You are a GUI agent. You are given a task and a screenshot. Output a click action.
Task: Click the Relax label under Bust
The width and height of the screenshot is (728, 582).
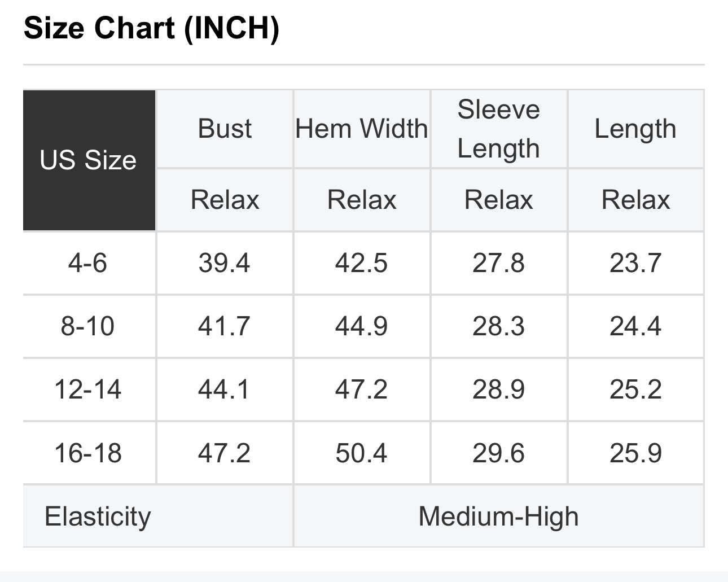coord(225,200)
